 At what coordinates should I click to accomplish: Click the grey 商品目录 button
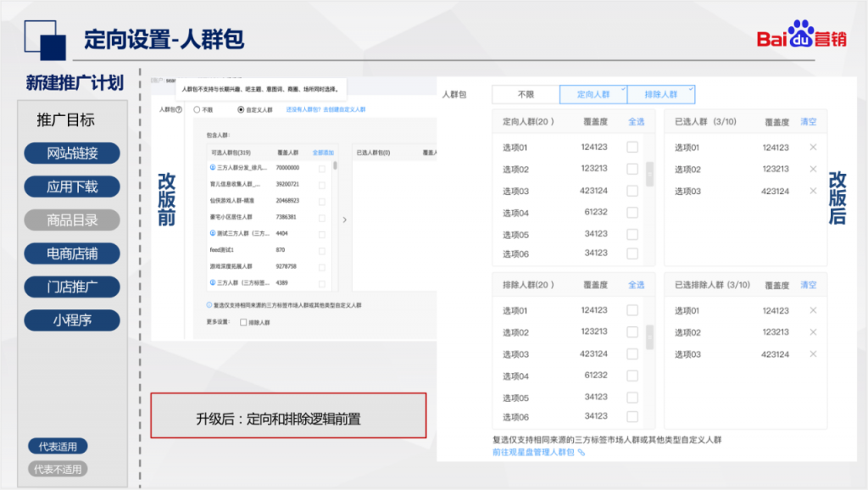pyautogui.click(x=72, y=220)
